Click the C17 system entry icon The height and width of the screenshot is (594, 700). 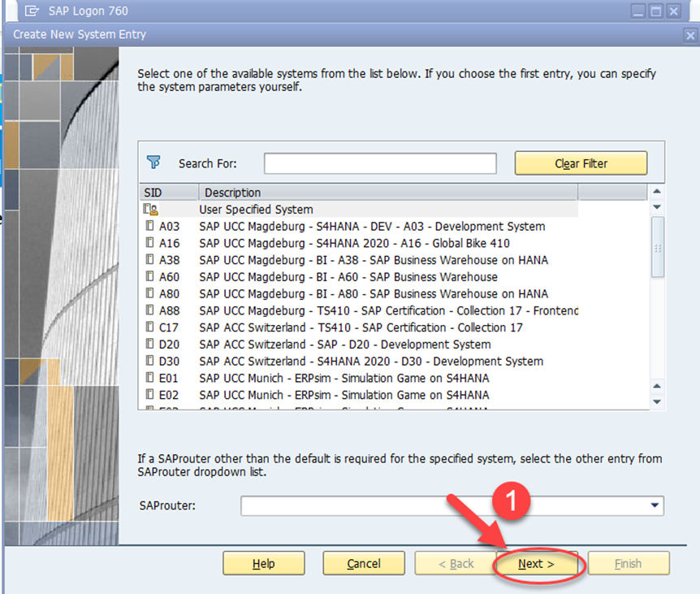(x=150, y=327)
